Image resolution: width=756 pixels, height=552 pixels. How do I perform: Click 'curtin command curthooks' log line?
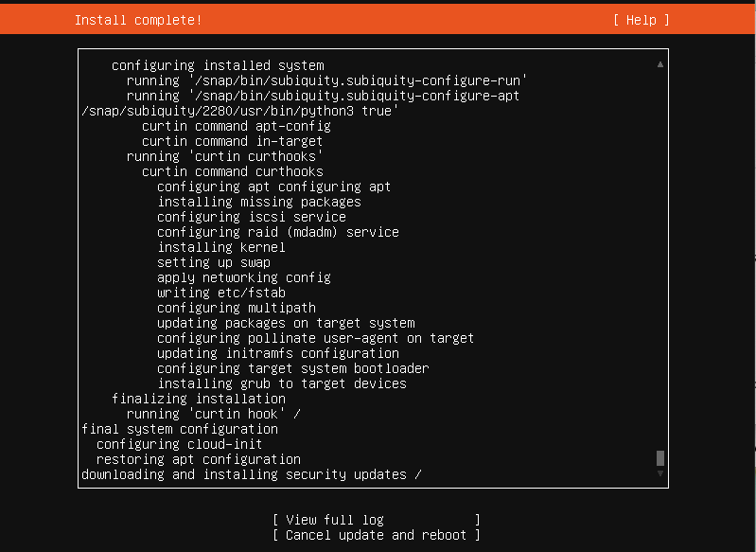(233, 171)
